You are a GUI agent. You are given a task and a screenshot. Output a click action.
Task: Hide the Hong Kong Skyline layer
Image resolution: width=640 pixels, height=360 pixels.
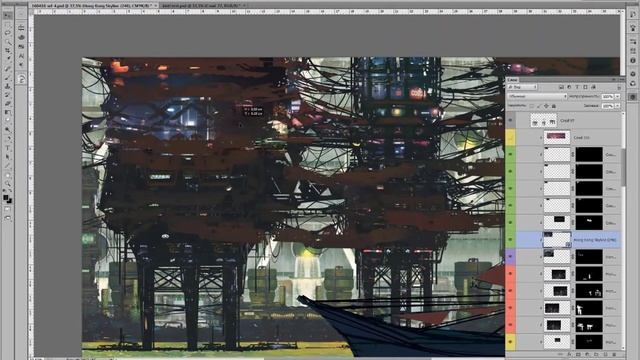tap(510, 240)
